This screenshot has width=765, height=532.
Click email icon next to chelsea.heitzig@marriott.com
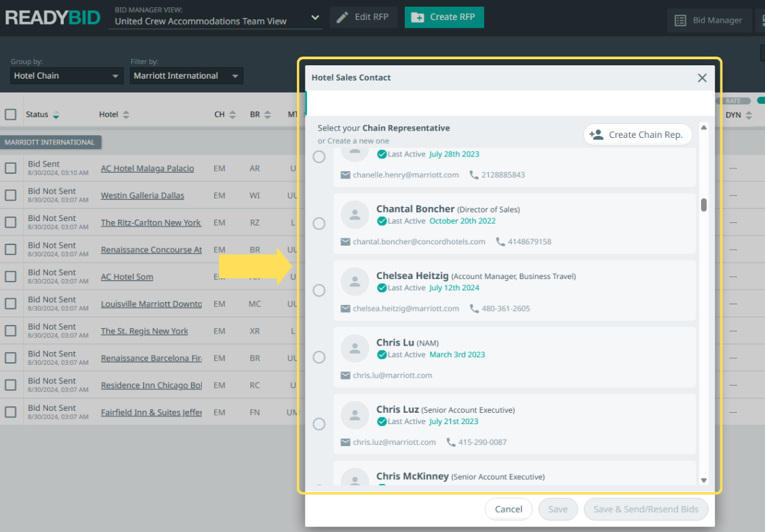click(346, 308)
